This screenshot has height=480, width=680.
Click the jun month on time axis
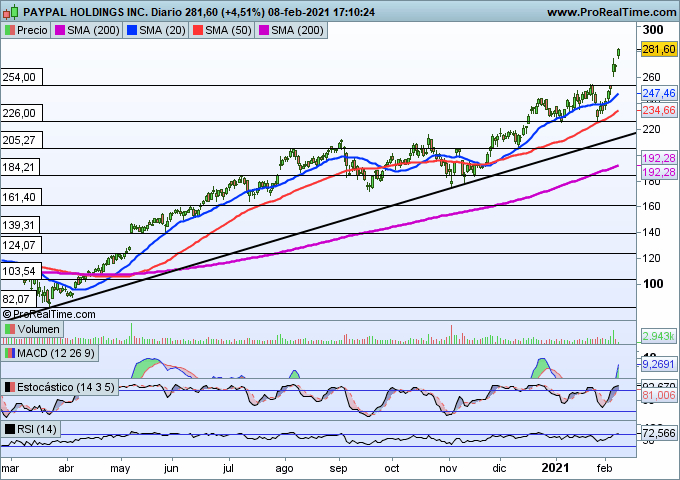(171, 469)
